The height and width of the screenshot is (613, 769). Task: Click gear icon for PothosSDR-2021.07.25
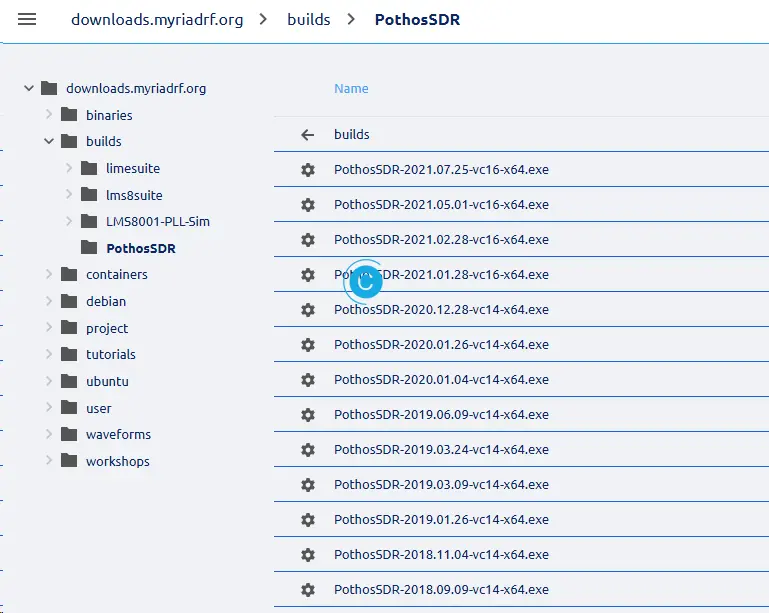coord(308,170)
